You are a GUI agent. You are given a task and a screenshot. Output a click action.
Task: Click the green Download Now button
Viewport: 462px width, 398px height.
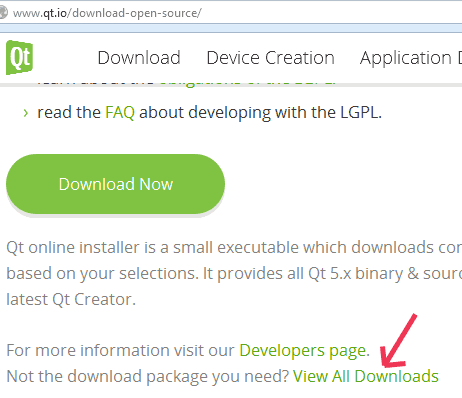pyautogui.click(x=115, y=184)
